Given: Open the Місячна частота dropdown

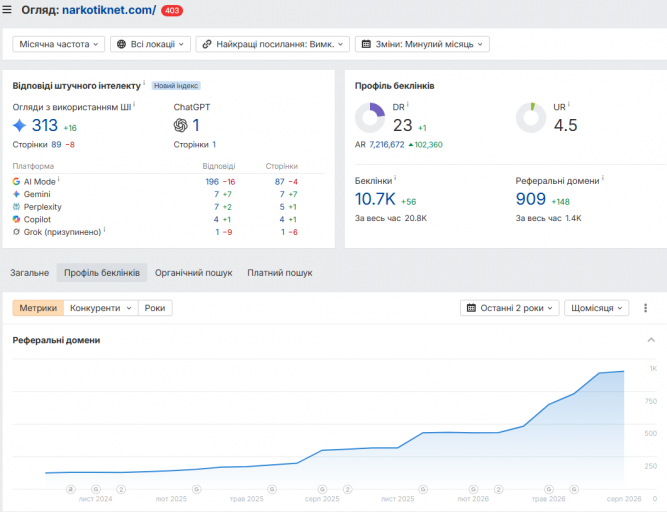Looking at the screenshot, I should pyautogui.click(x=59, y=44).
